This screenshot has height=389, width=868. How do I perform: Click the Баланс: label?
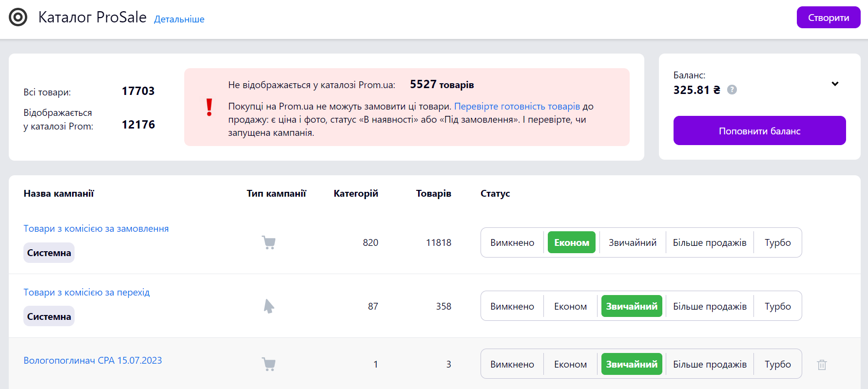tap(689, 75)
